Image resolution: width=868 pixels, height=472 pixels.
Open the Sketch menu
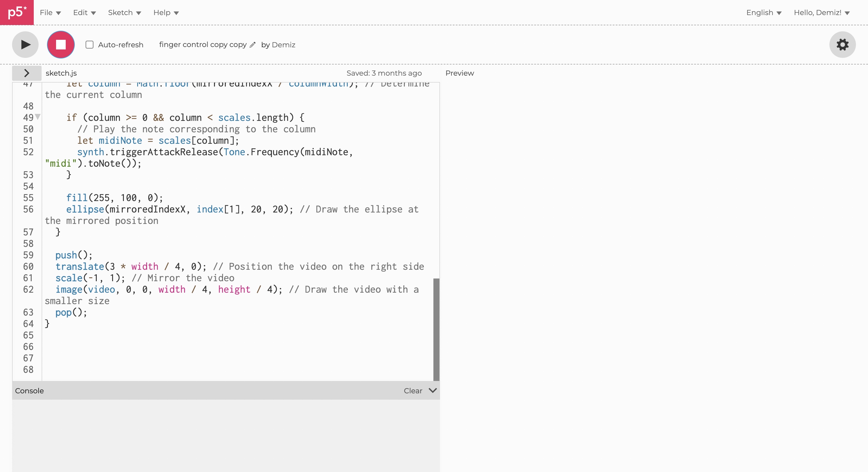tap(124, 13)
